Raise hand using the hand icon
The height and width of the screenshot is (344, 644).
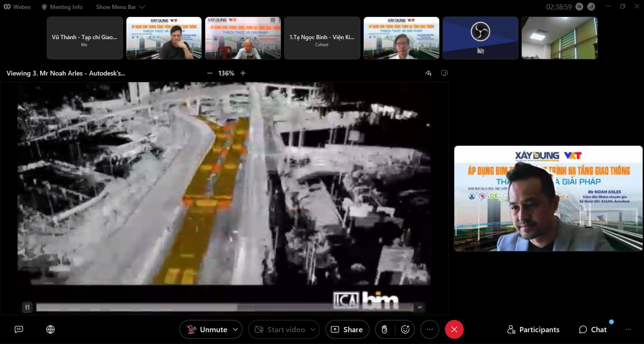(385, 329)
